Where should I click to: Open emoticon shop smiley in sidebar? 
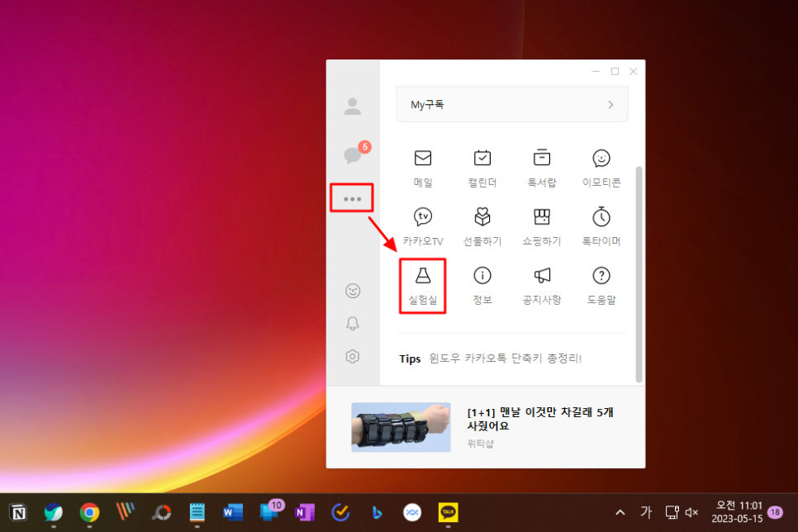click(x=352, y=291)
